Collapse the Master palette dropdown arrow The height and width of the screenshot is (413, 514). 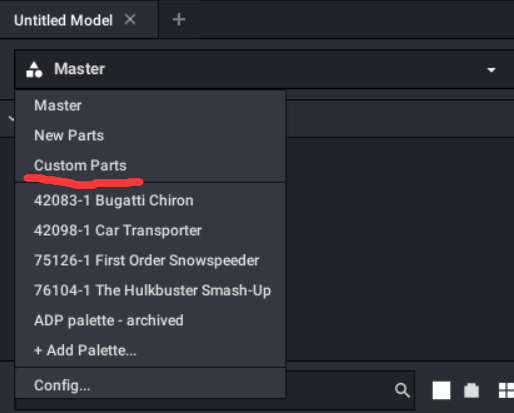[x=491, y=70]
